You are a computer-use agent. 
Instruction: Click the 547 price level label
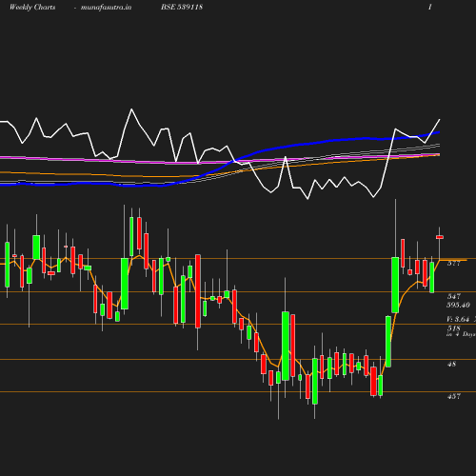point(454,296)
